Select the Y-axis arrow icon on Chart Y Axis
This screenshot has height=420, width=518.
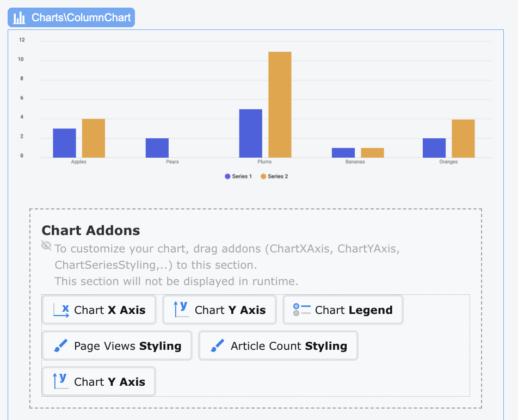[180, 309]
